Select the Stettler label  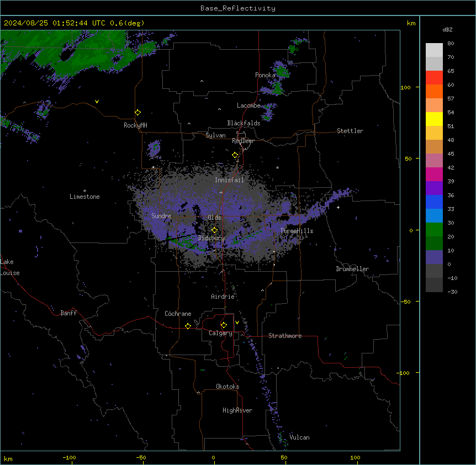(350, 131)
